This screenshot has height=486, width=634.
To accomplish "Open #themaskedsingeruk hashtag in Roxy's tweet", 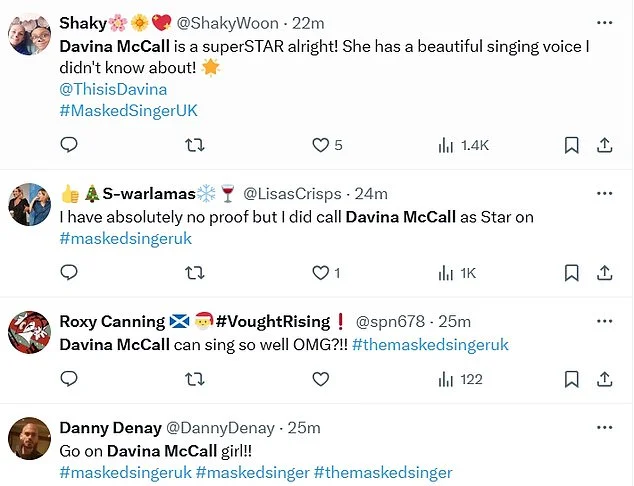I will pyautogui.click(x=431, y=344).
